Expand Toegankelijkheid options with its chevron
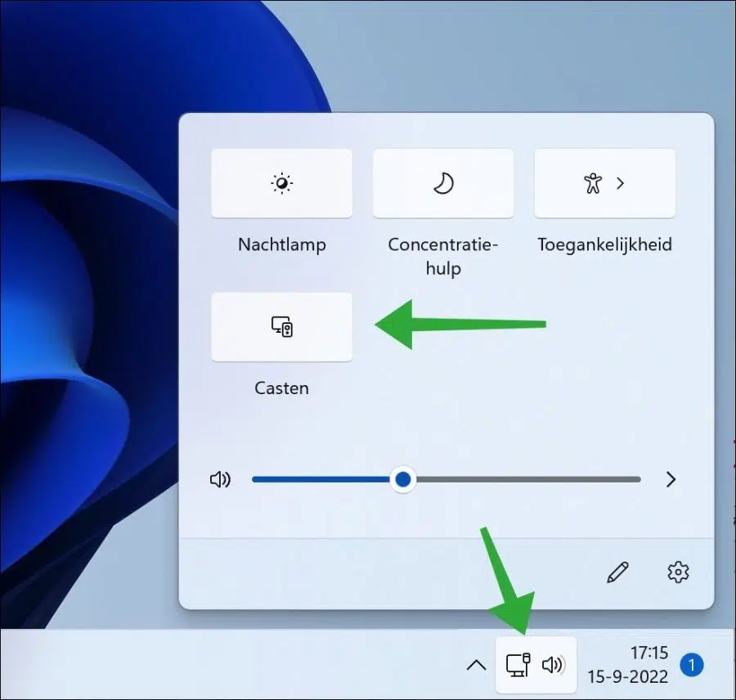 [621, 183]
